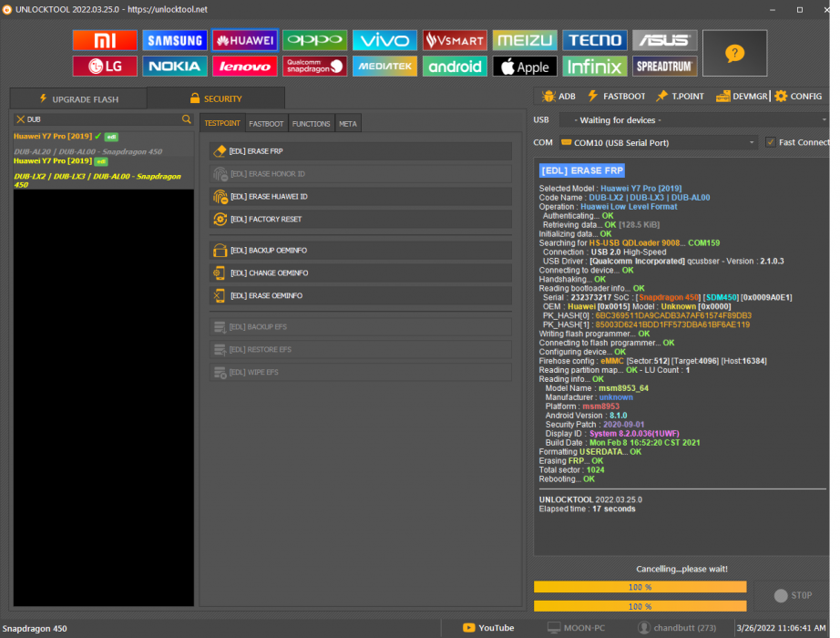This screenshot has width=840, height=638.
Task: Select the Lenovo brand logo
Action: [245, 66]
